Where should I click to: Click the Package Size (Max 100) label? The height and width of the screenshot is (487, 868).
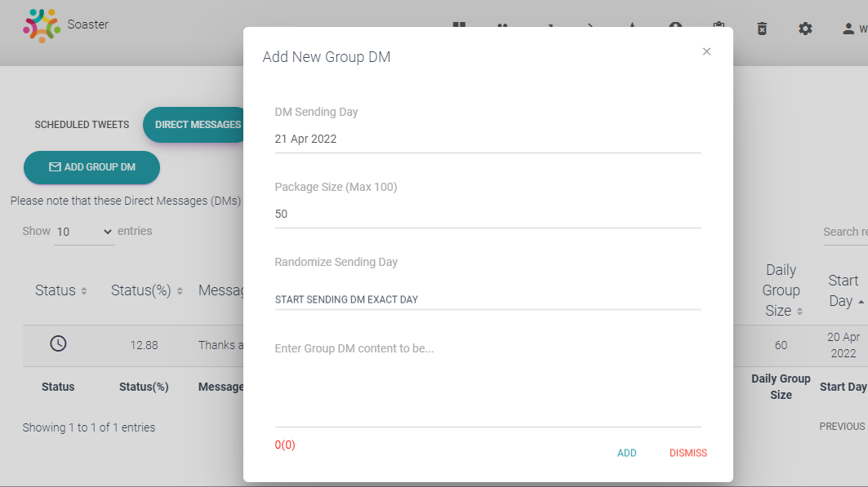(x=336, y=187)
